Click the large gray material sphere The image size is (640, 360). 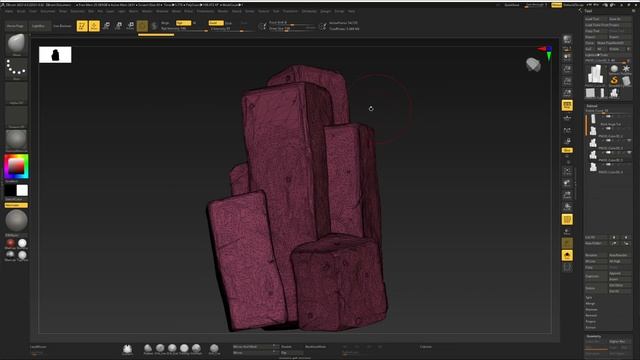coord(16,221)
